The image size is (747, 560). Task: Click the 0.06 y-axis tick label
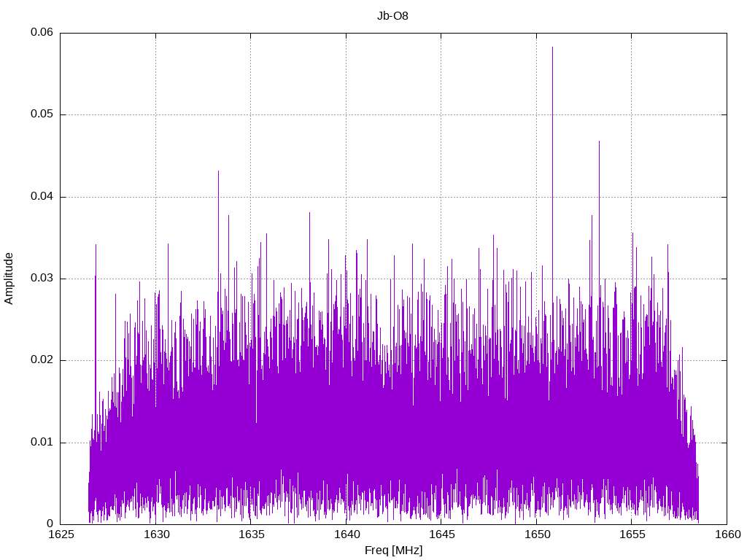coord(42,32)
